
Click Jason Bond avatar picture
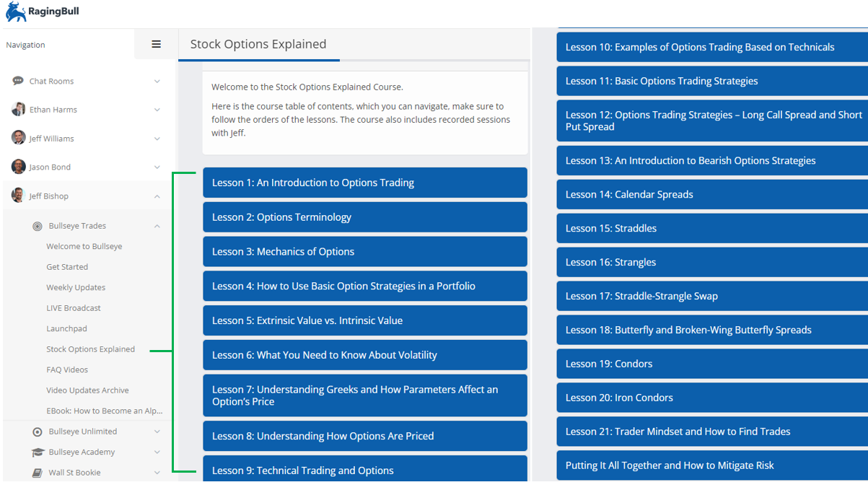[x=18, y=167]
